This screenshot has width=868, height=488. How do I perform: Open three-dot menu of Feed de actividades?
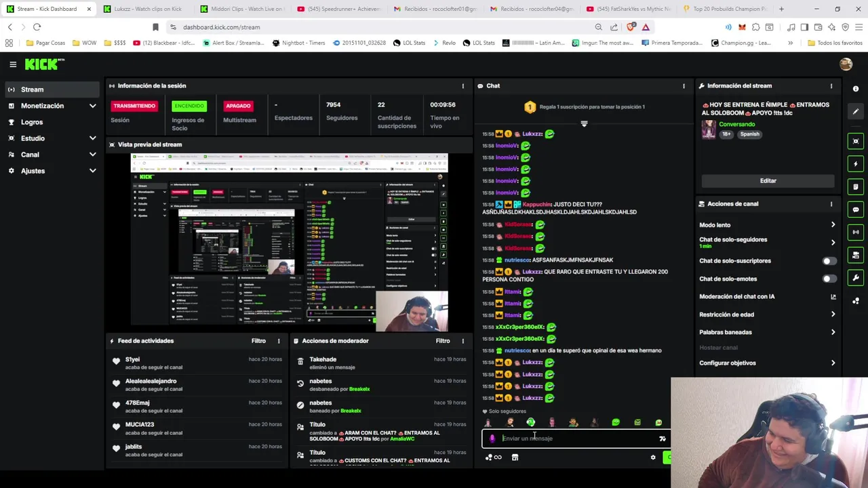[279, 341]
